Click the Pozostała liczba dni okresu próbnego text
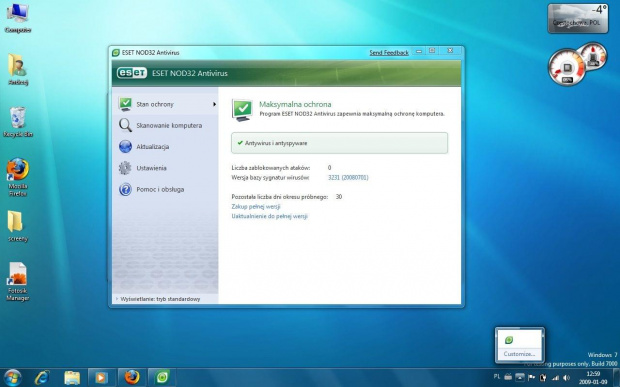The image size is (620, 387). click(x=280, y=196)
